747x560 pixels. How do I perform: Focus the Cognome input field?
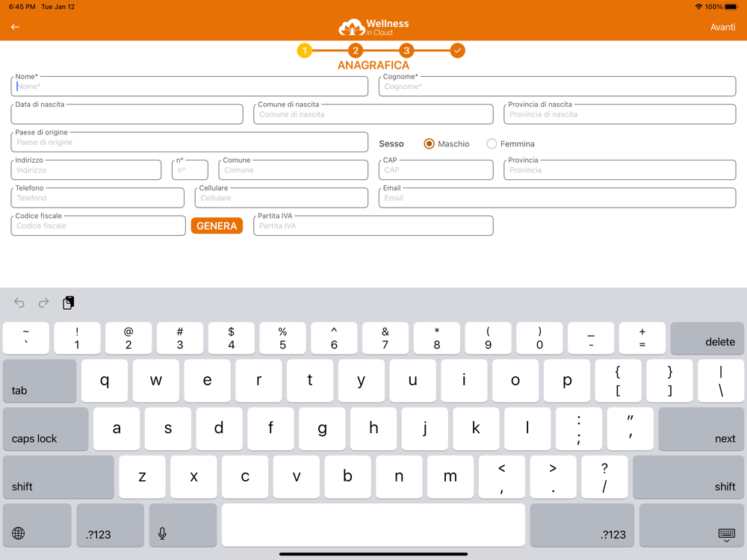tap(557, 86)
